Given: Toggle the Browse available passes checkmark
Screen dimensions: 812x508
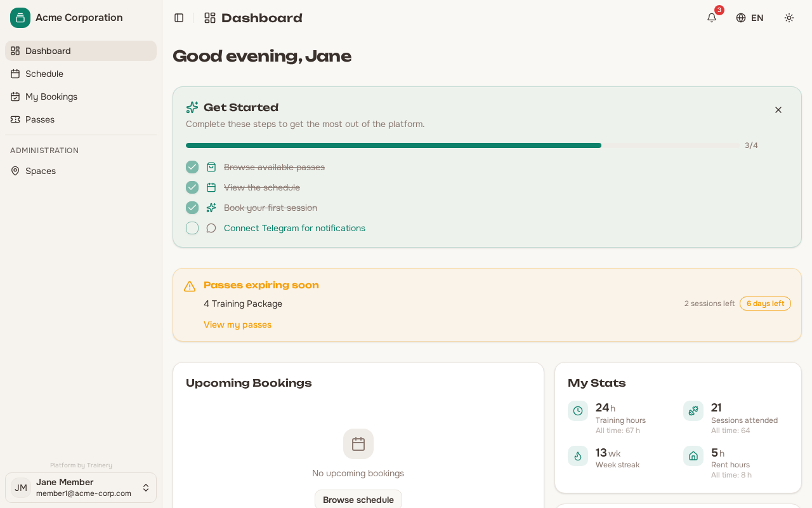Looking at the screenshot, I should coord(192,167).
